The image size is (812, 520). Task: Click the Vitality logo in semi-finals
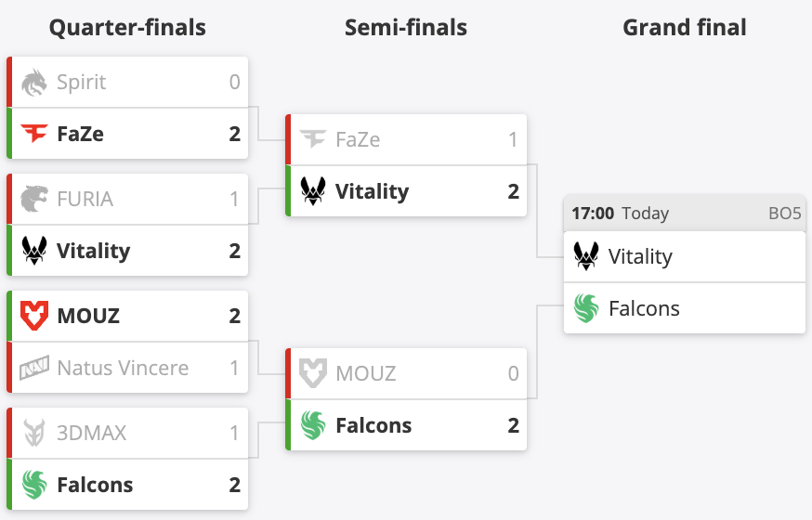click(x=313, y=192)
